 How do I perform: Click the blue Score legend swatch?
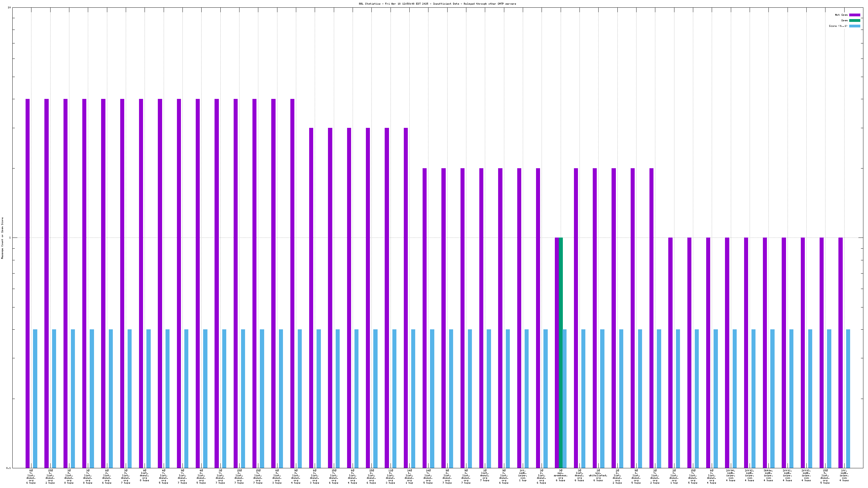click(854, 26)
